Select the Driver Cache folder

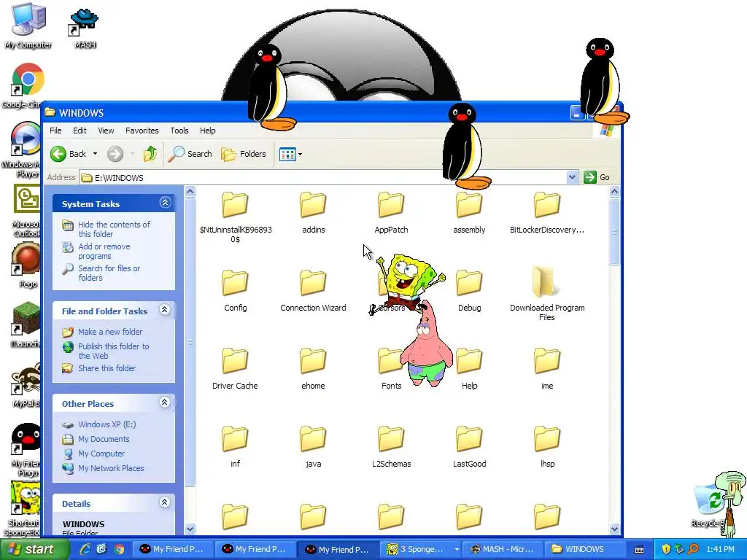[x=235, y=369]
